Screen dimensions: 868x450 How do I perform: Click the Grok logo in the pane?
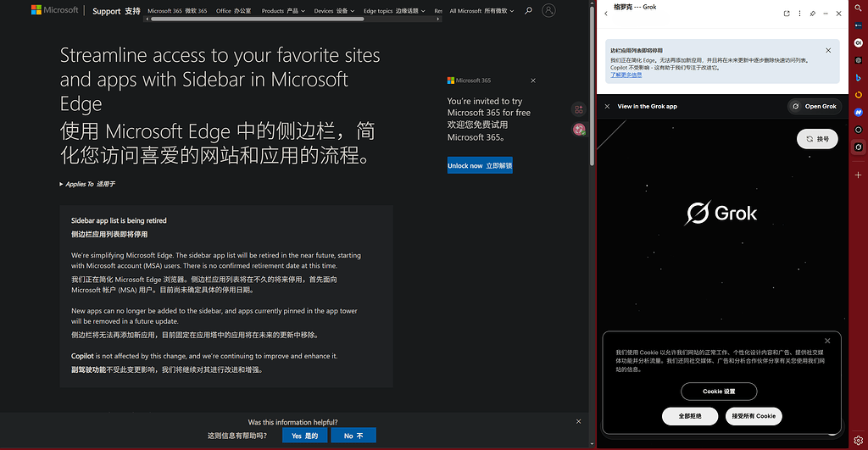tap(721, 213)
